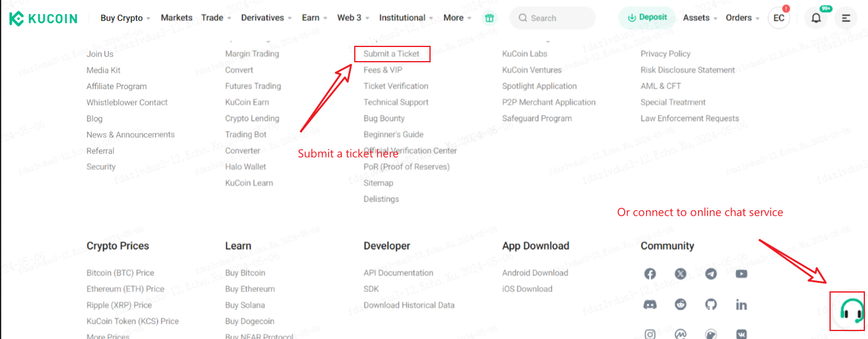Image resolution: width=868 pixels, height=339 pixels.
Task: Open the Halo Wallet link
Action: [245, 167]
